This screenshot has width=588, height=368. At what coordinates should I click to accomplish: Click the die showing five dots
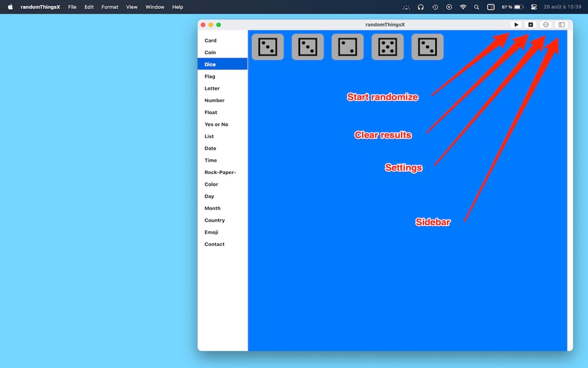tap(387, 47)
